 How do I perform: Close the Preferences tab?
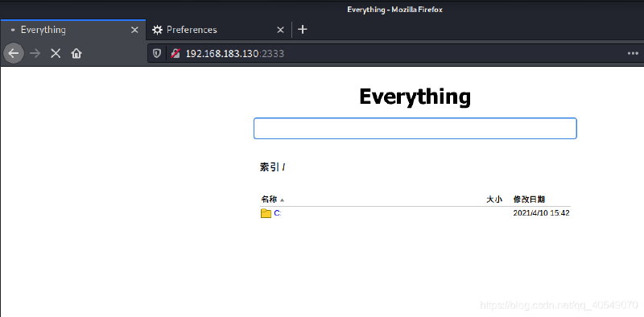click(x=280, y=30)
